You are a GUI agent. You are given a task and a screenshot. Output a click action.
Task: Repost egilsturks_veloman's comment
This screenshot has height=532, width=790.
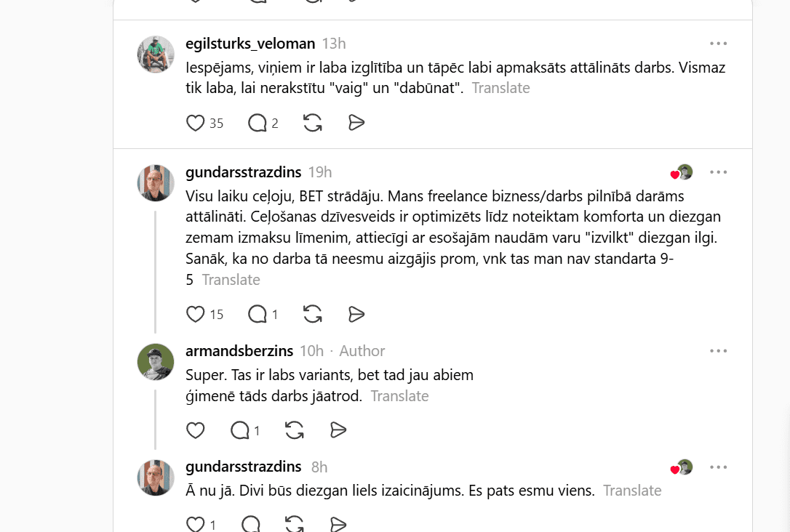313,123
